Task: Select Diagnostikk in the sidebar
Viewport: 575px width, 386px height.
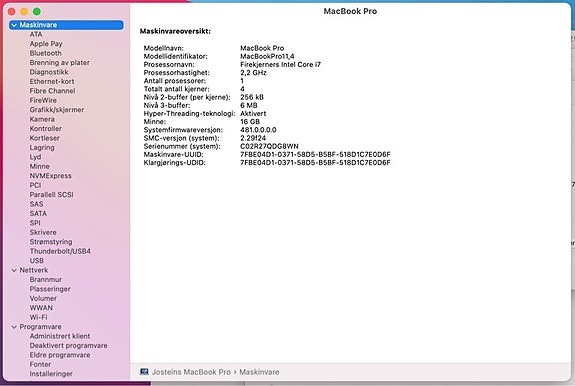Action: [x=49, y=72]
